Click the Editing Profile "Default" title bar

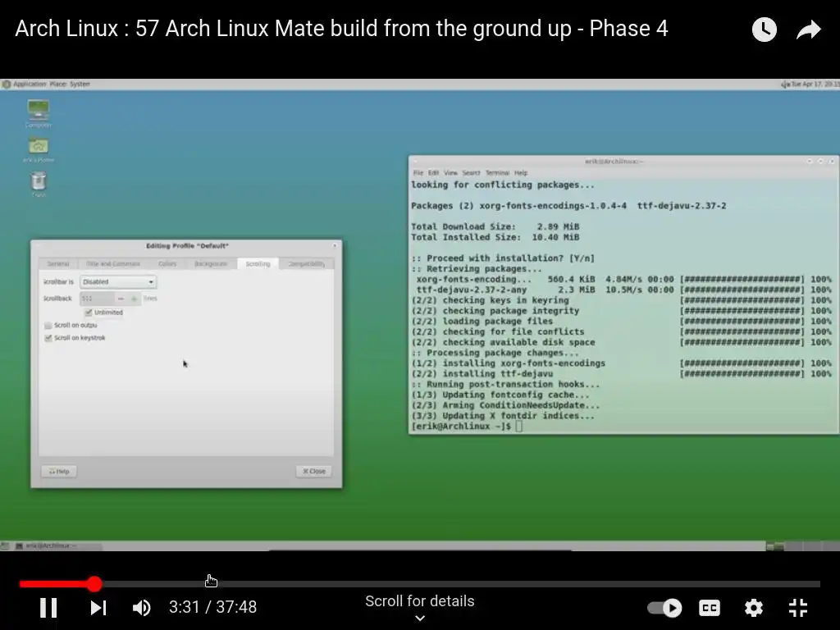[186, 246]
